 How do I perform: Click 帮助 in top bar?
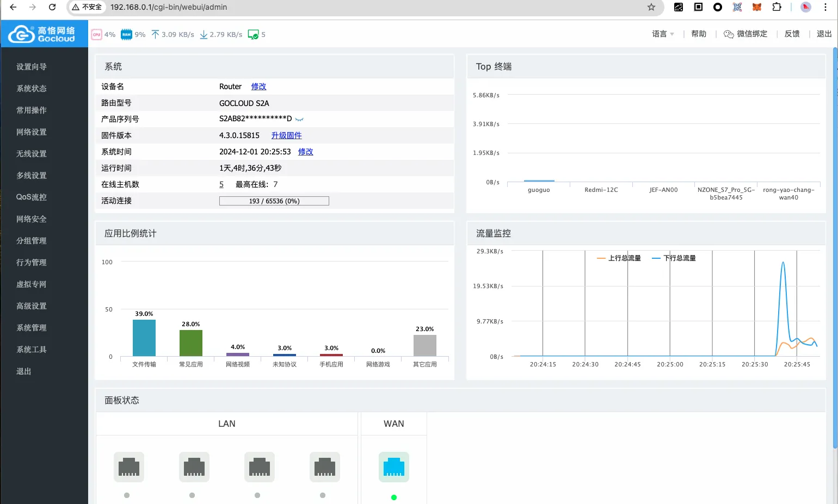coord(699,34)
